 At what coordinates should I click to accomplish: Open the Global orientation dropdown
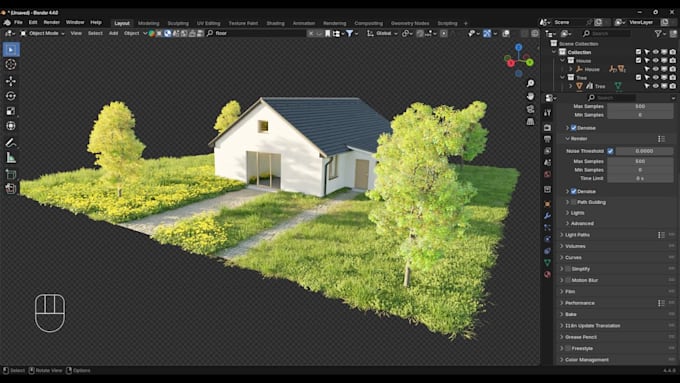click(382, 33)
